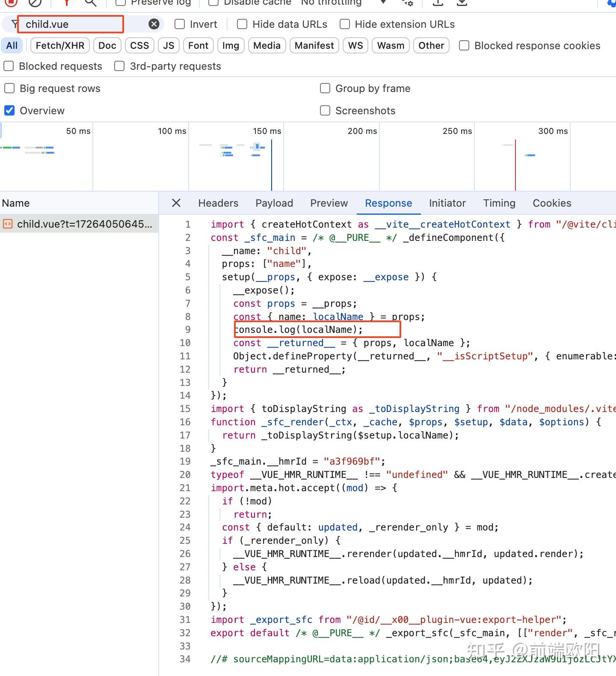The width and height of the screenshot is (616, 676).
Task: Open the Timing tab
Action: tap(499, 203)
